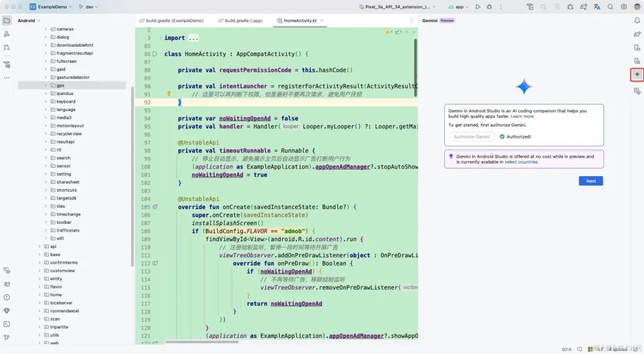
Task: Open IDE settings gear icon
Action: pyautogui.click(x=624, y=7)
